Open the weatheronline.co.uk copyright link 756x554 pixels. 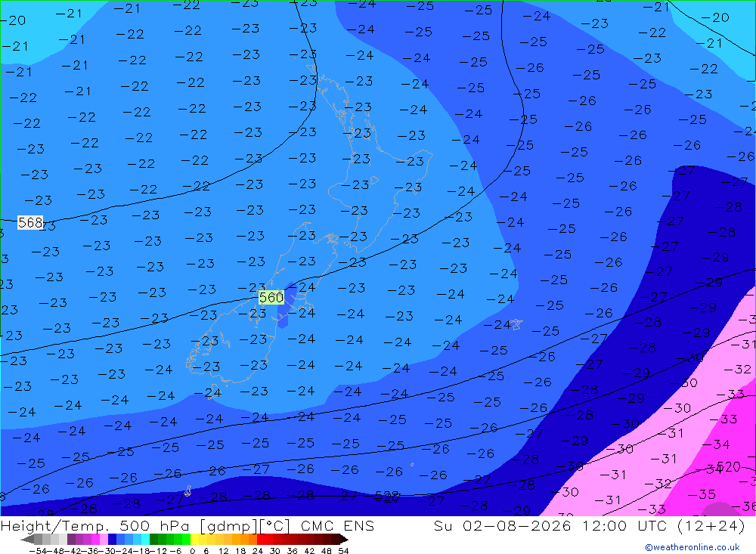[692, 547]
